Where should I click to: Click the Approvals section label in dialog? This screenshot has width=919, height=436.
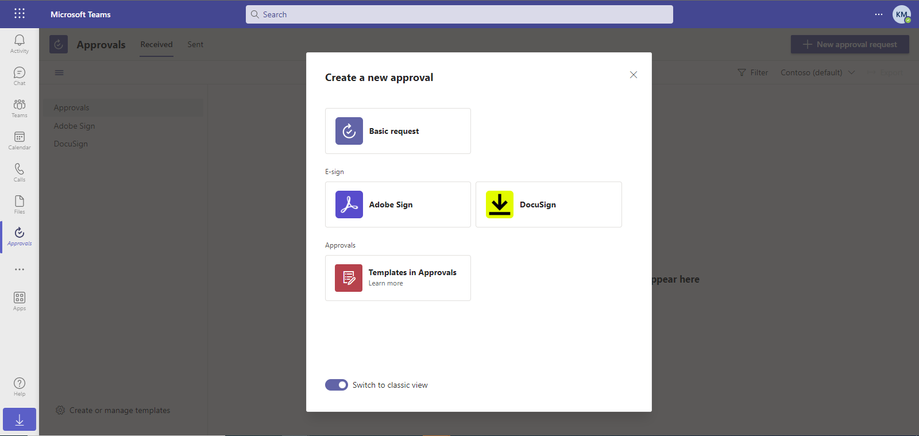click(x=341, y=246)
